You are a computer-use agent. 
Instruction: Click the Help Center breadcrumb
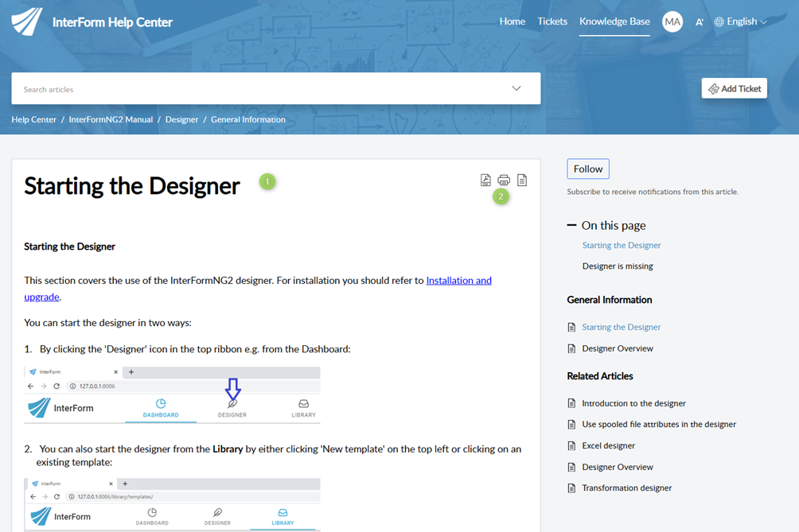pos(33,119)
